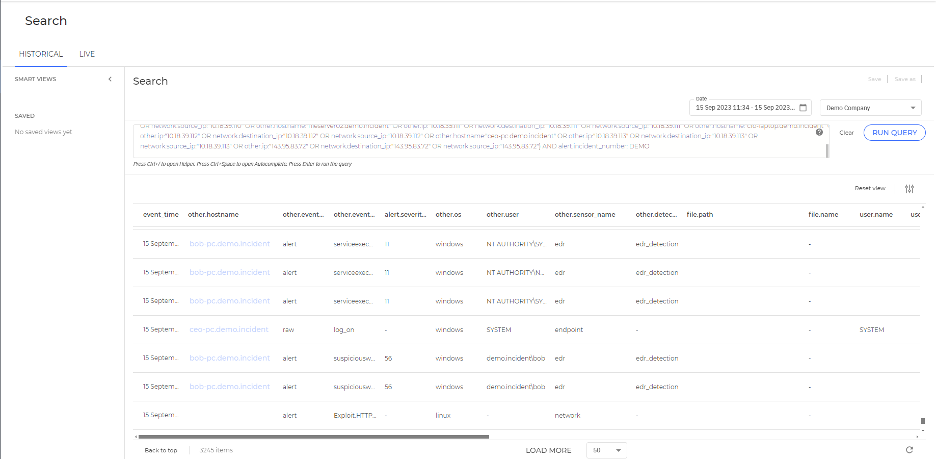
Task: Switch to the LIVE tab
Action: [x=87, y=54]
